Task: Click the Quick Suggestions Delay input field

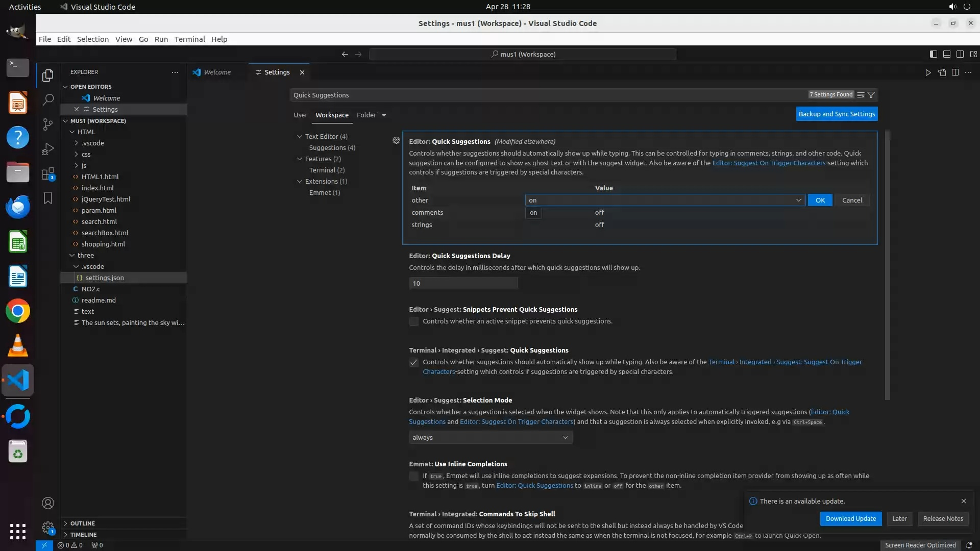Action: coord(463,283)
